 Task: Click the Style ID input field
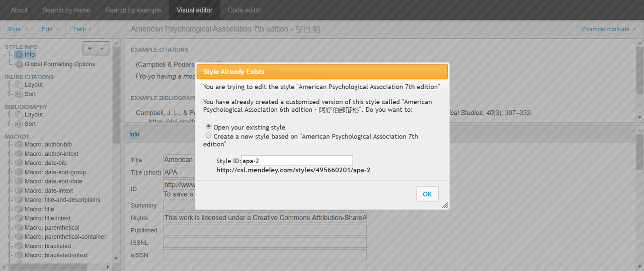click(x=297, y=161)
